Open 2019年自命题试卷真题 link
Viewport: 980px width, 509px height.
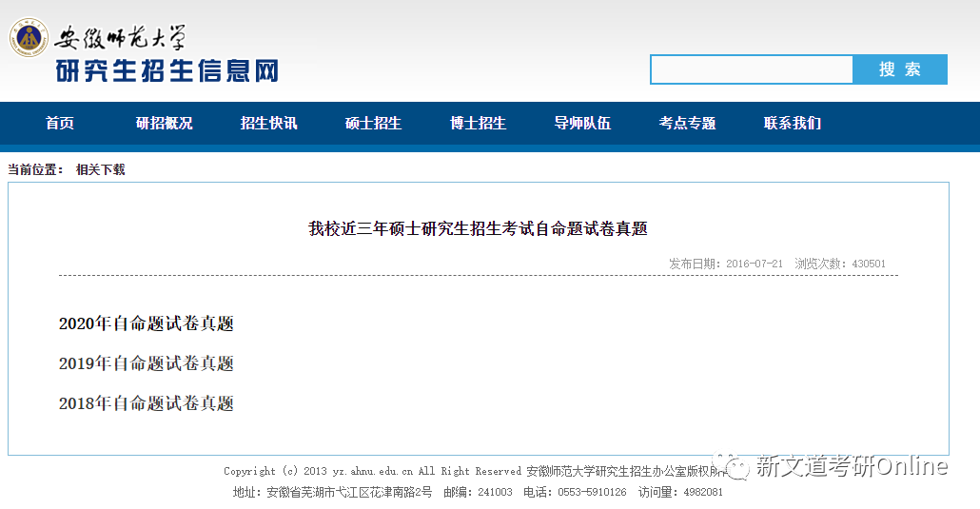coord(147,363)
